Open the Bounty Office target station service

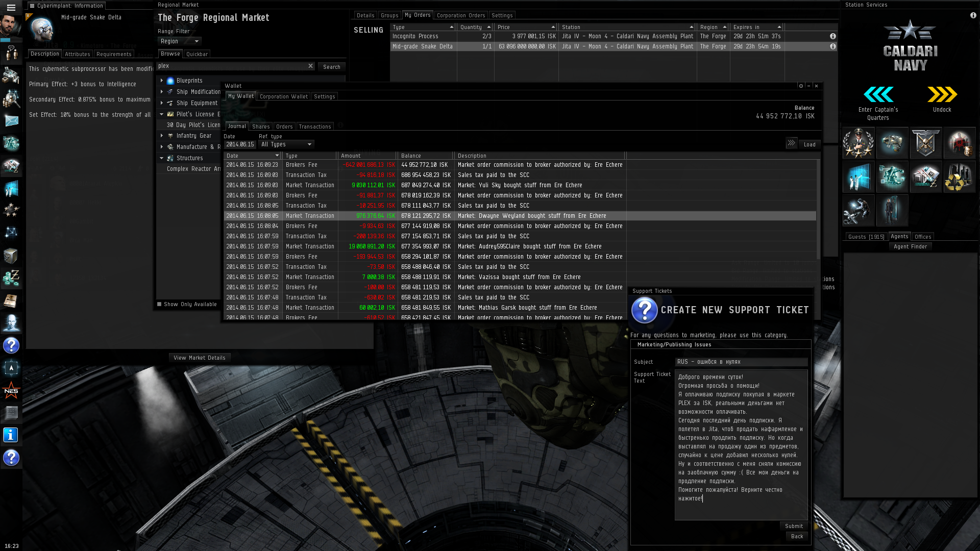tap(960, 143)
